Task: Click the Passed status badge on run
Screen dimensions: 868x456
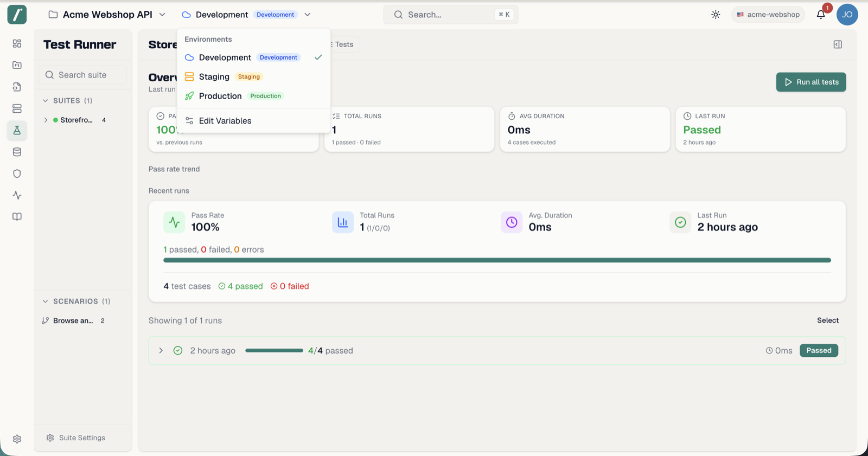Action: click(x=819, y=351)
